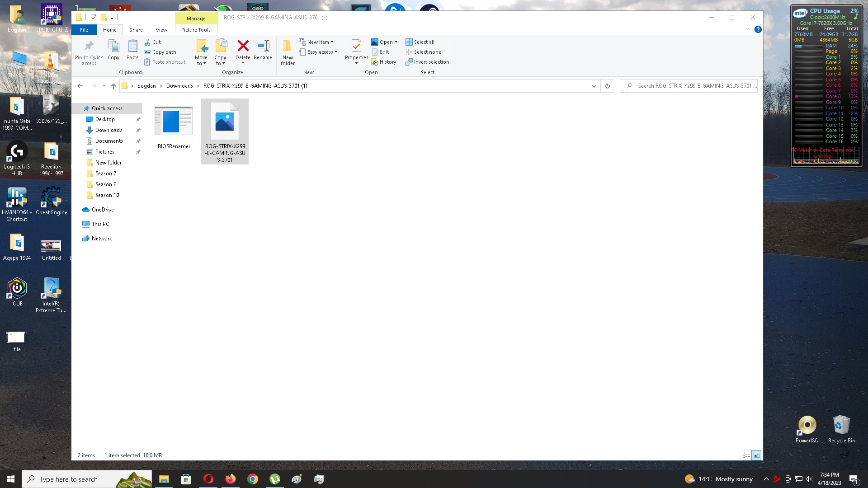Click the Manage contextual tab
Viewport: 868px width, 488px height.
tap(196, 19)
